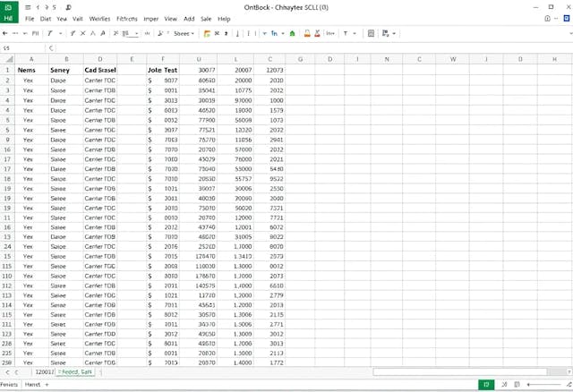Viewport: 573px width, 392px height.
Task: Select the green Feded sheet tab
Action: [x=75, y=372]
